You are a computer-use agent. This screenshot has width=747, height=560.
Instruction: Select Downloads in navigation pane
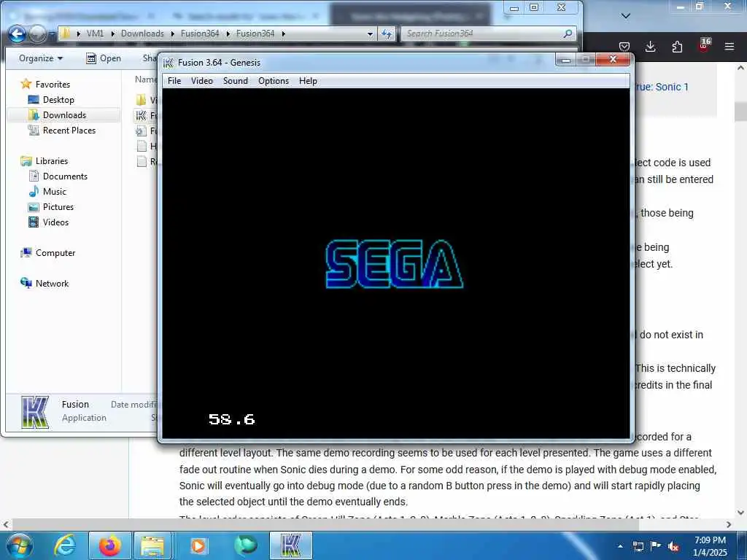pyautogui.click(x=64, y=114)
